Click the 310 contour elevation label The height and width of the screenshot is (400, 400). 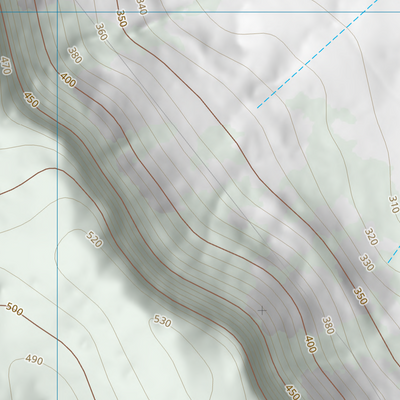tap(394, 205)
